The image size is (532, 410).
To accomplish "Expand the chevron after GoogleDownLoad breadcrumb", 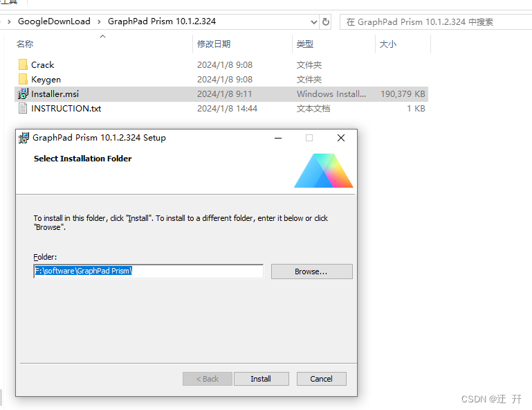I will tap(99, 21).
